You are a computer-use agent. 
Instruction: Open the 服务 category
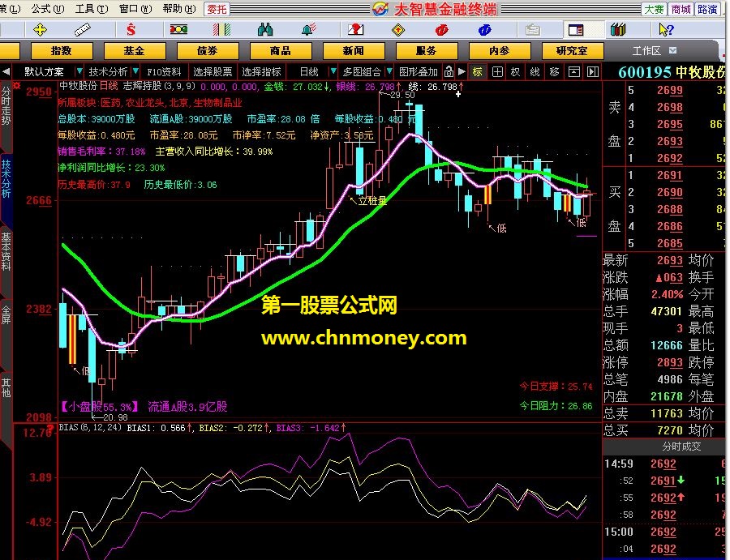point(427,50)
